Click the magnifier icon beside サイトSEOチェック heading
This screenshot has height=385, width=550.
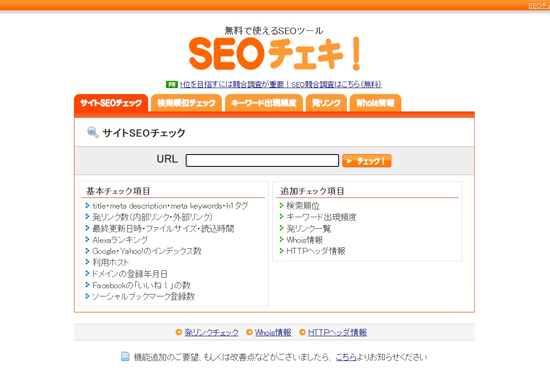[x=93, y=132]
